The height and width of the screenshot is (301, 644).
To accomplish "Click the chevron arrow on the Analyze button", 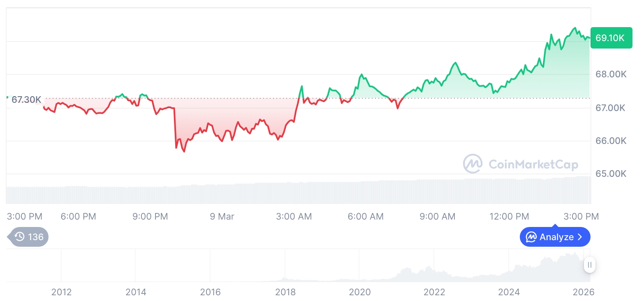I will point(580,237).
